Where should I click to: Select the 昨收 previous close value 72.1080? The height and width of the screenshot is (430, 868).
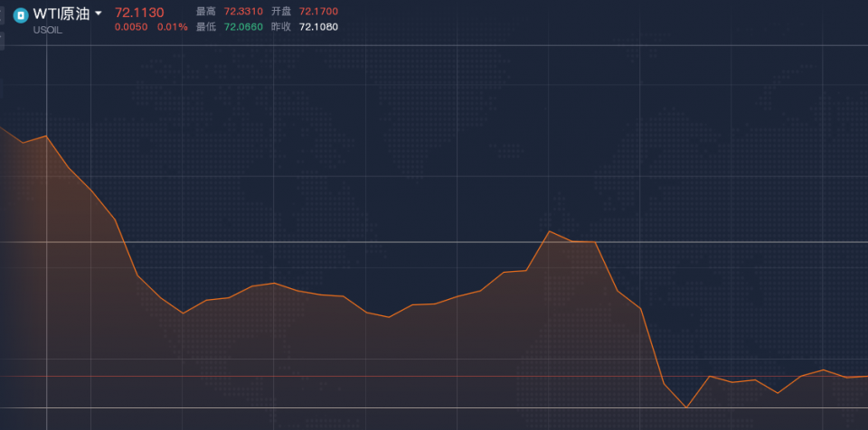point(318,26)
